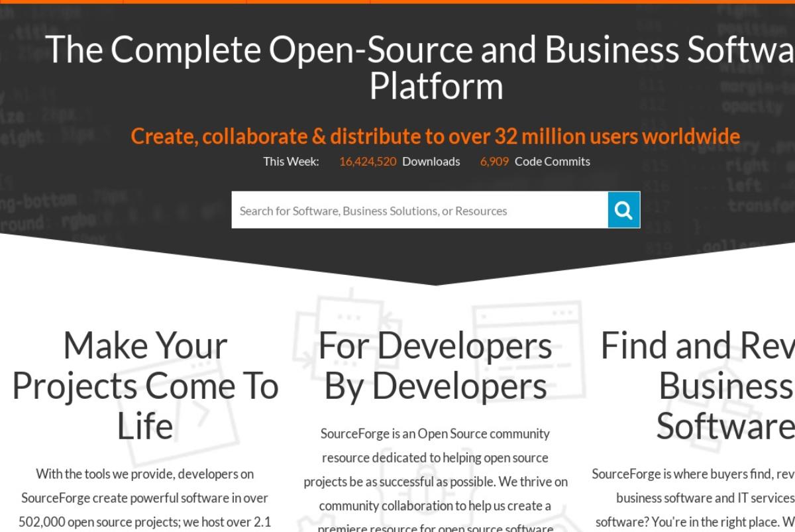Select the 16,424,520 downloads figure

tap(368, 161)
